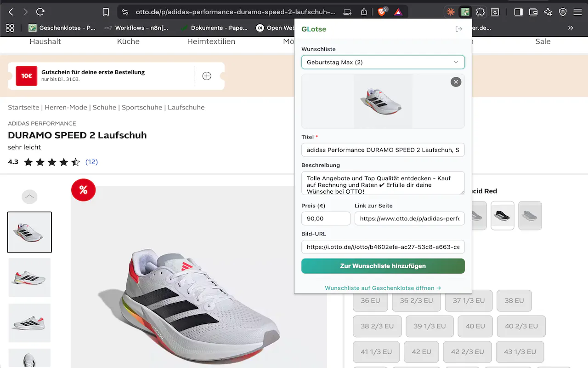Open the Sale category menu

click(543, 41)
